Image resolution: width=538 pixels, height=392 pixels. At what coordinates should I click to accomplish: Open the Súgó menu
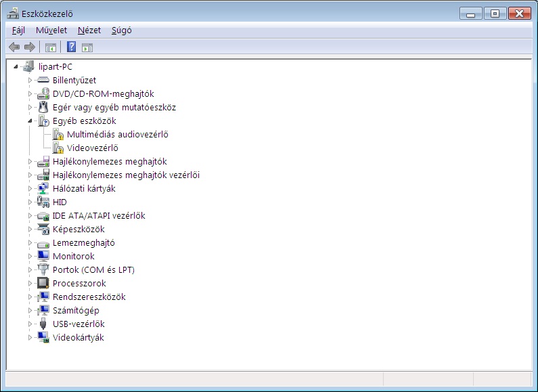click(121, 30)
